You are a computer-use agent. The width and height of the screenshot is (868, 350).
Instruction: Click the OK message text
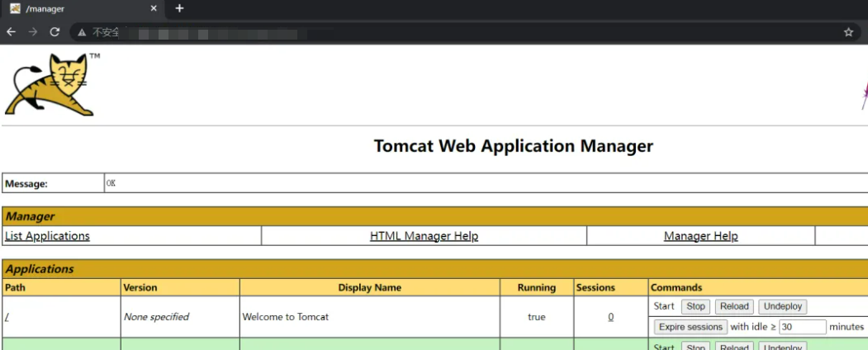pyautogui.click(x=111, y=183)
